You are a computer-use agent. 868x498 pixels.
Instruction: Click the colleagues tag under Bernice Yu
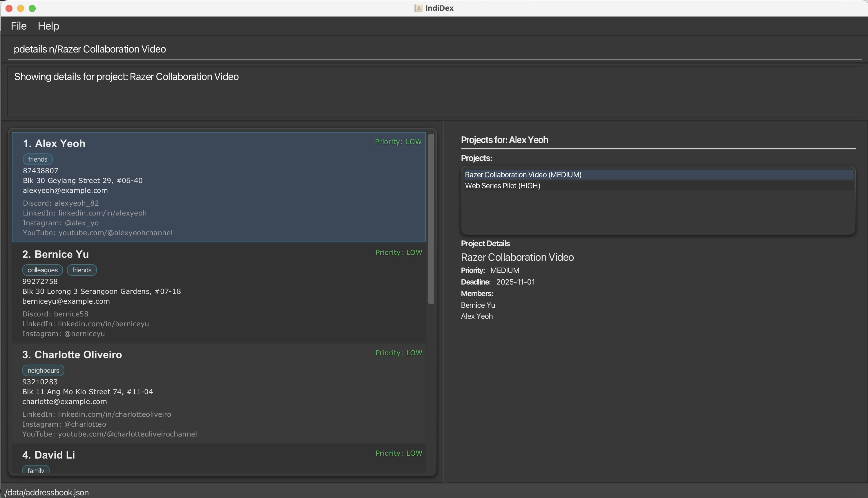42,270
